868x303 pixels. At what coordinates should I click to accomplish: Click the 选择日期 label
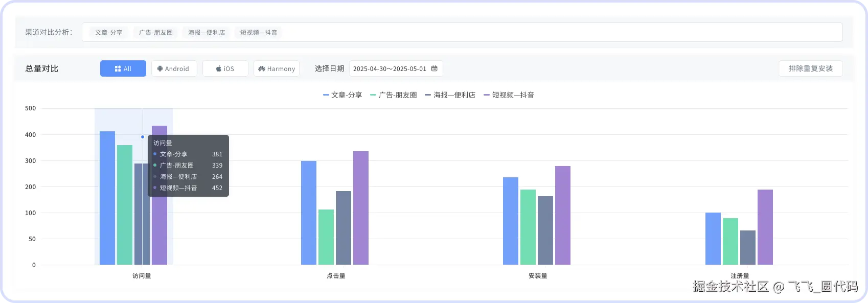click(x=329, y=68)
